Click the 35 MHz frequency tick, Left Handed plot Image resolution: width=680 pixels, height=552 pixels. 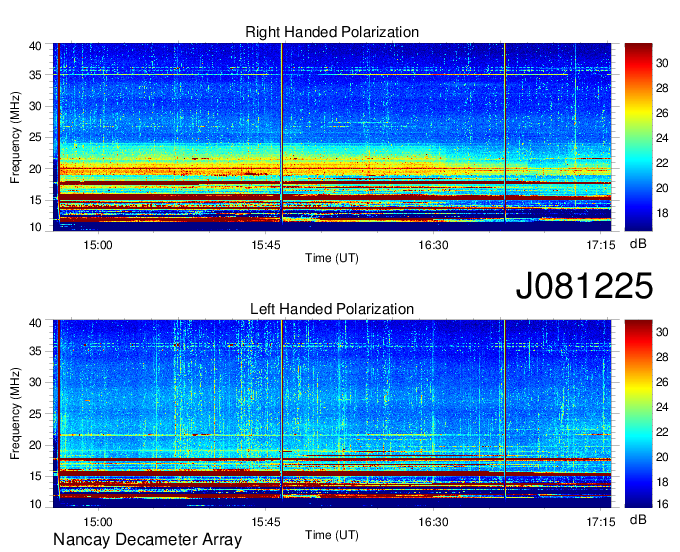(x=35, y=351)
